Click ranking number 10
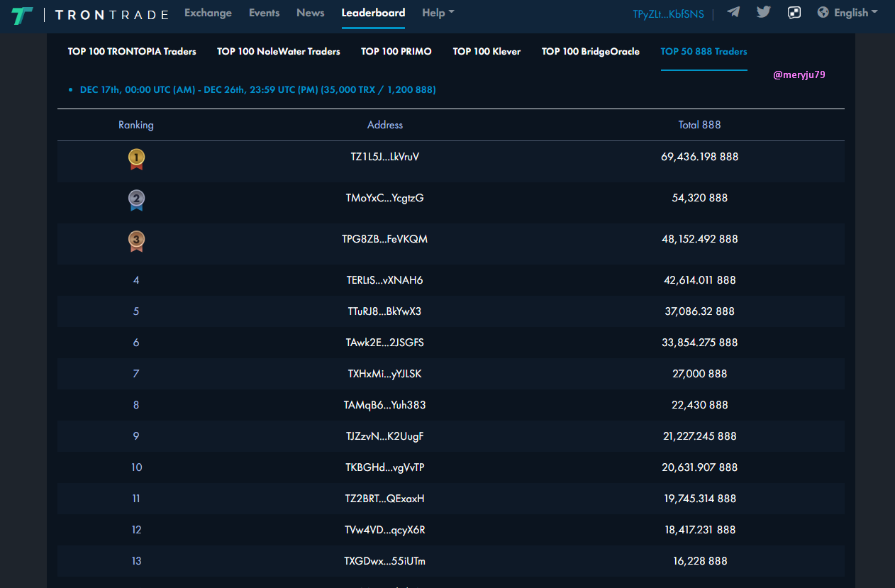 136,467
